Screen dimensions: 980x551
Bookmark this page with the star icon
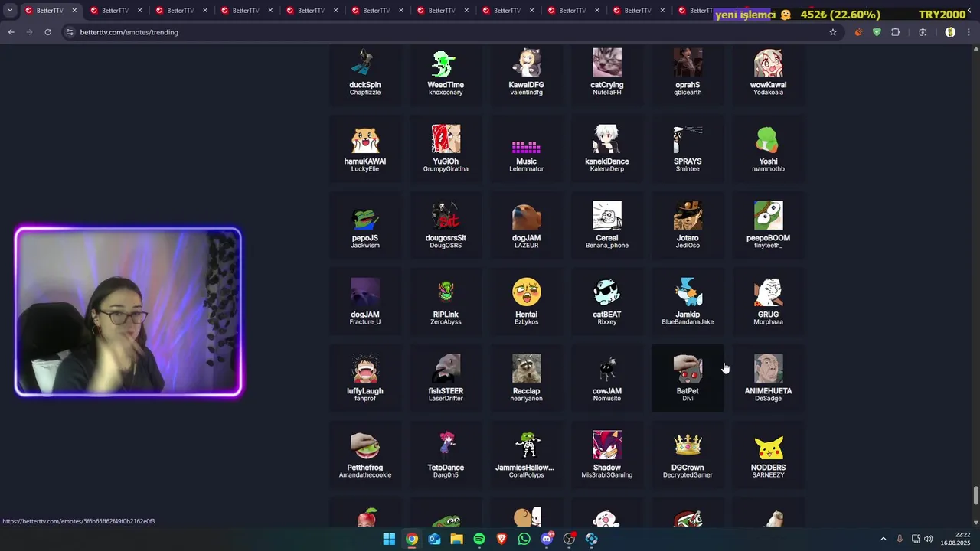tap(833, 32)
